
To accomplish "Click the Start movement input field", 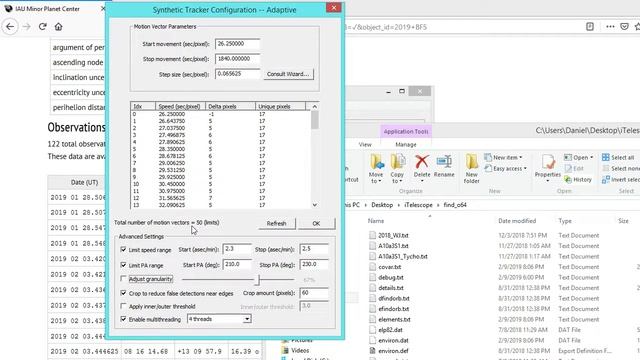I will coord(237,44).
